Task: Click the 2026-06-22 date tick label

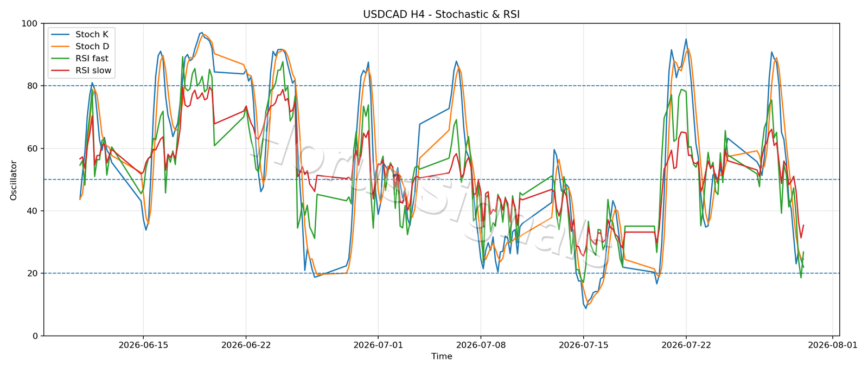Action: tap(246, 344)
